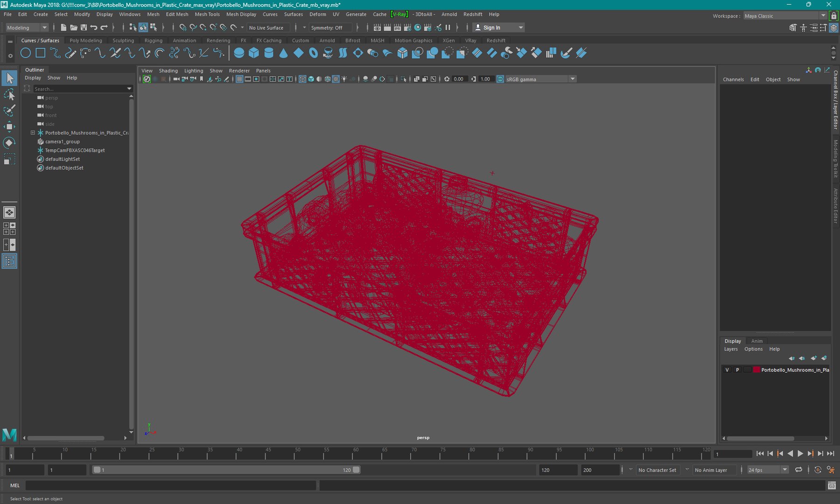Image resolution: width=840 pixels, height=504 pixels.
Task: Toggle layer visibility V box
Action: (727, 370)
